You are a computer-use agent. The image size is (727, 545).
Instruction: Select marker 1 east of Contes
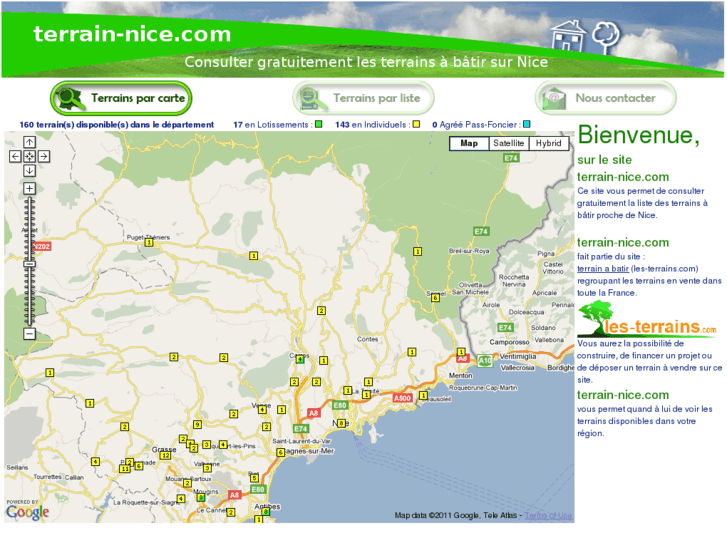click(x=412, y=353)
